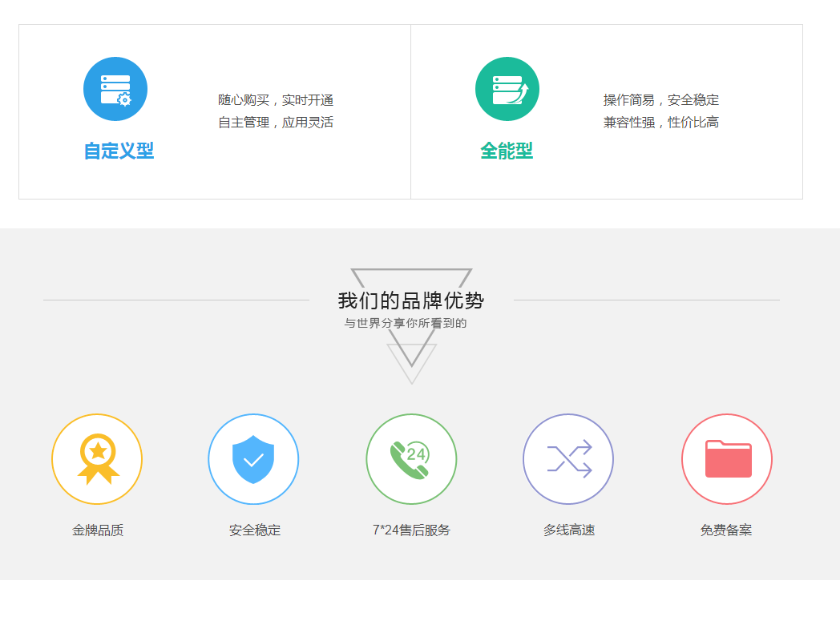Open the 安全稳定 label under the shield
840x629 pixels.
255,530
